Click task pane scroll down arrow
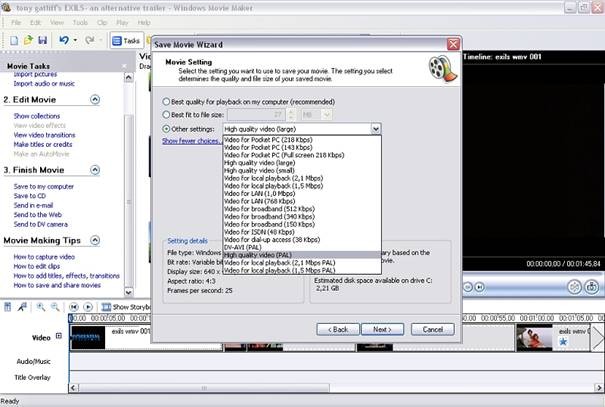 (128, 292)
